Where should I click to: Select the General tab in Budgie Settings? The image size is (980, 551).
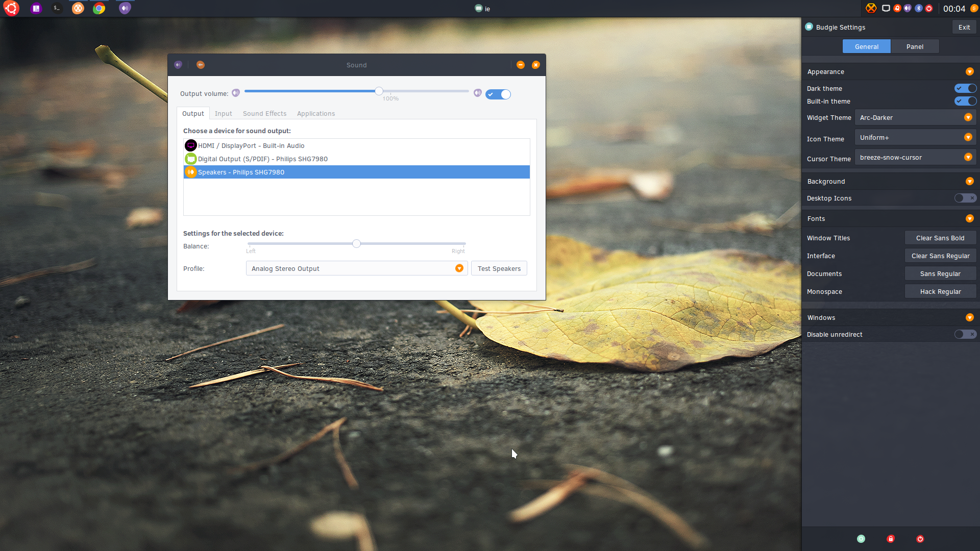click(x=867, y=46)
